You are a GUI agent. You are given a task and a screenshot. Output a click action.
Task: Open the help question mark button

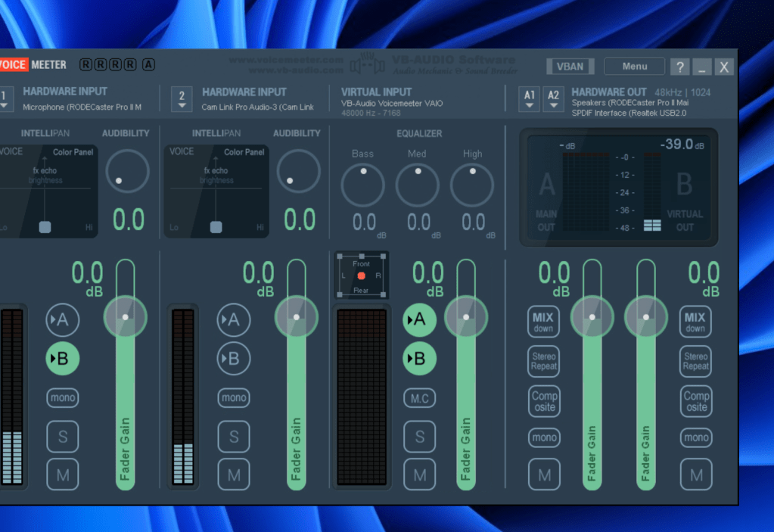[679, 67]
